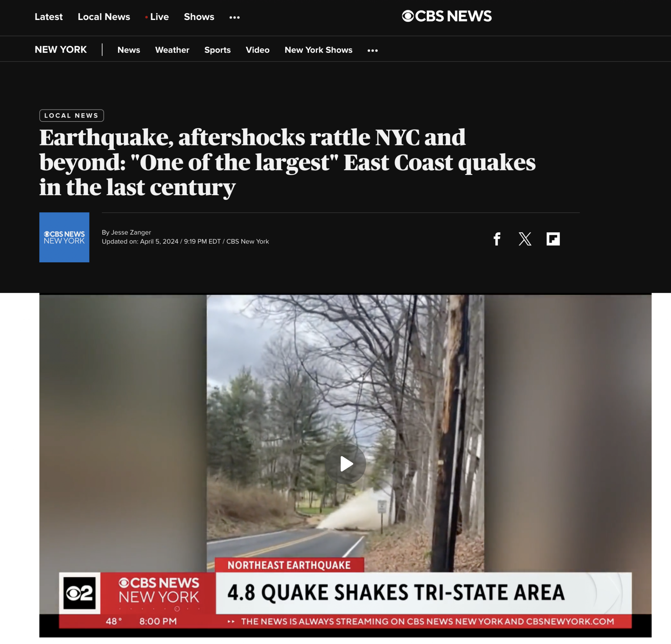Open the Sports tab
The width and height of the screenshot is (671, 644).
click(x=218, y=50)
